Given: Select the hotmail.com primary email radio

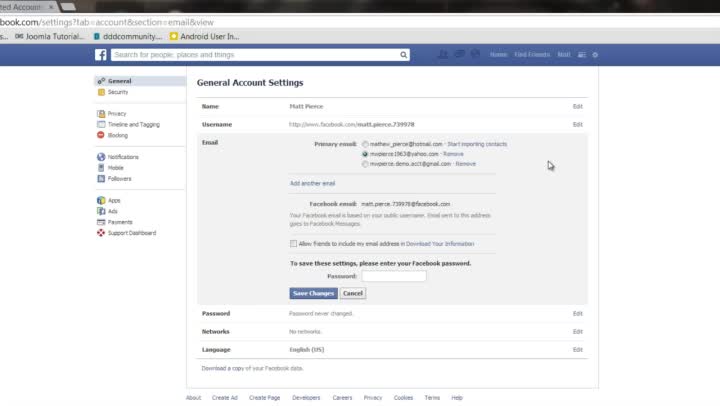Looking at the screenshot, I should (x=365, y=144).
